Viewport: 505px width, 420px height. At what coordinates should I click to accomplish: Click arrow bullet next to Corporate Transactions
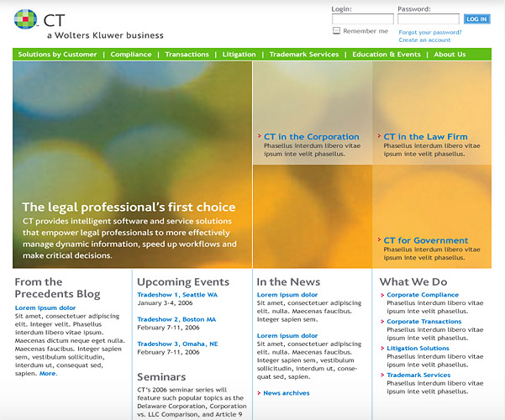point(382,322)
